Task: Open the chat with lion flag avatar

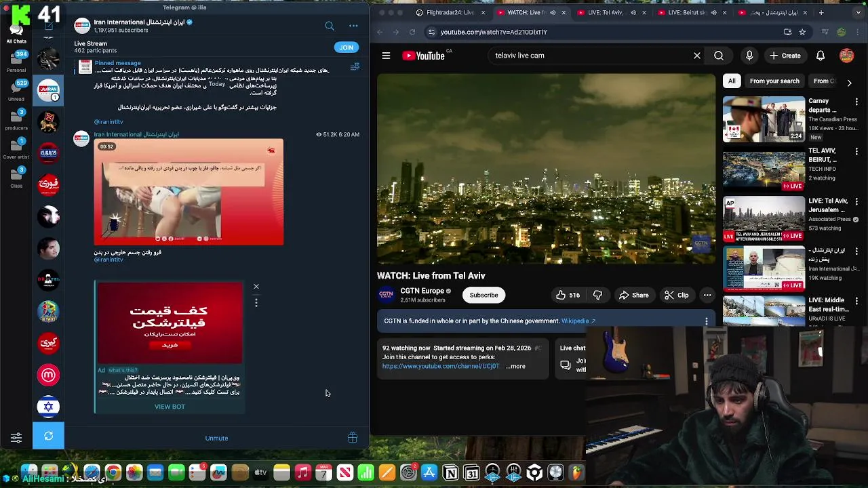Action: (x=48, y=121)
